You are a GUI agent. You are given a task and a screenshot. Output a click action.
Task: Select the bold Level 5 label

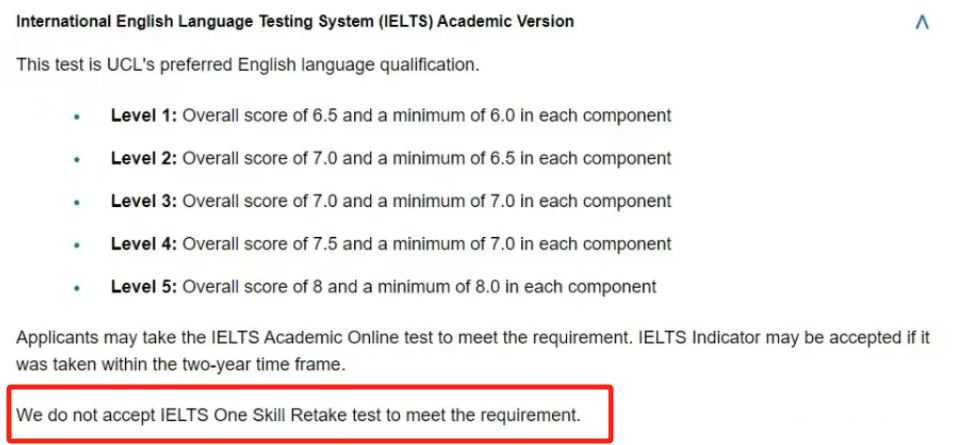144,287
